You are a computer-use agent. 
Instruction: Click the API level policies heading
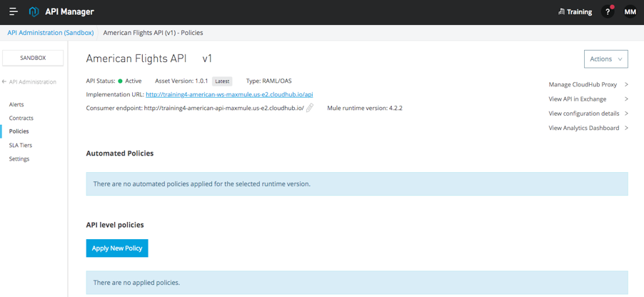(x=115, y=225)
